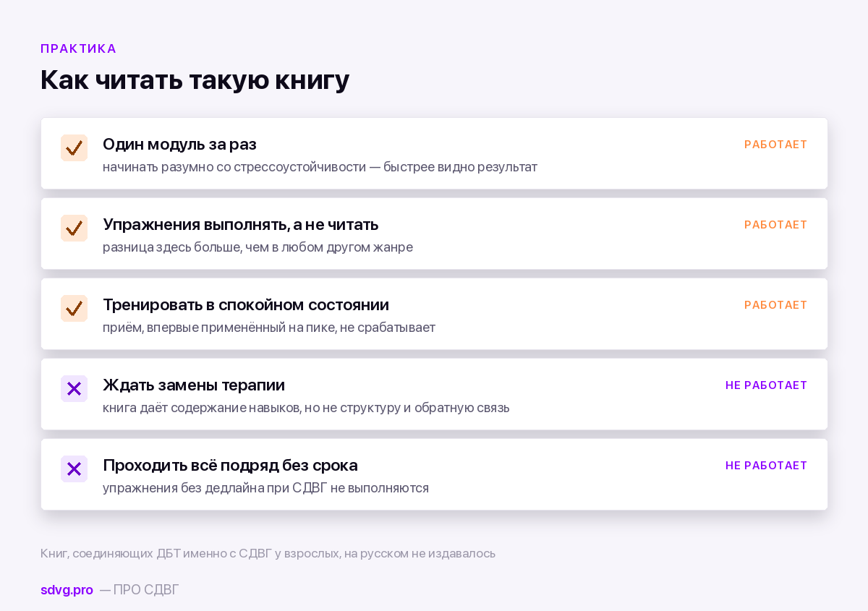This screenshot has width=868, height=611.
Task: Select title 'Упражнения выполнять, а не читать'
Action: [x=240, y=224]
